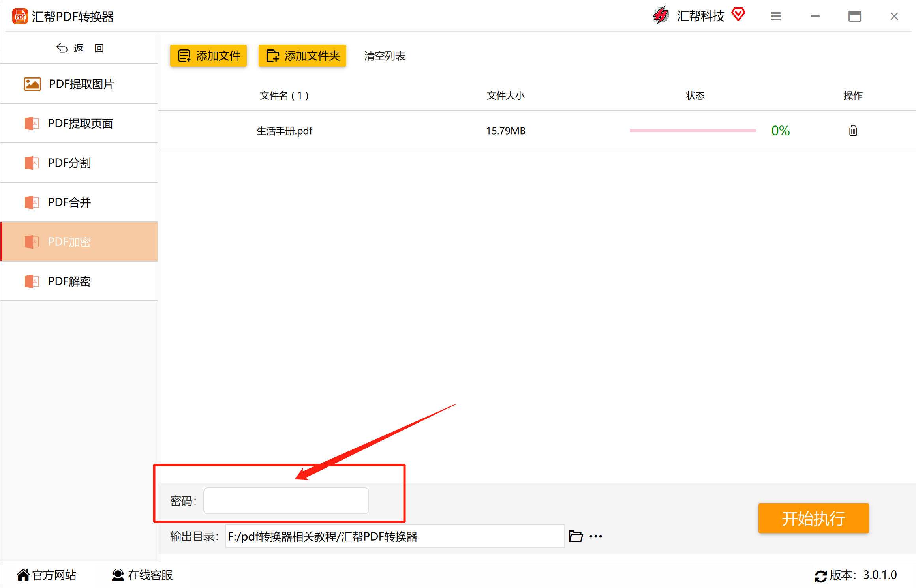The width and height of the screenshot is (916, 588).
Task: Open output folder with folder icon
Action: (576, 536)
